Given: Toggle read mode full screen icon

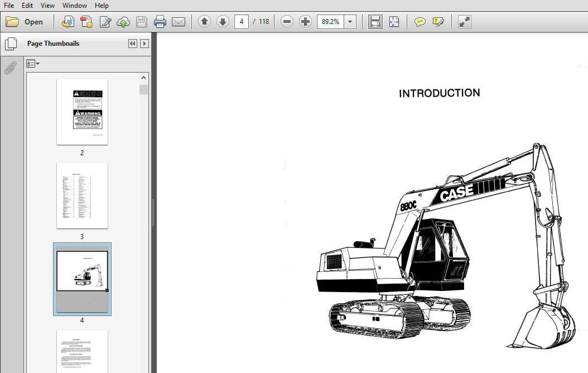Looking at the screenshot, I should [465, 22].
